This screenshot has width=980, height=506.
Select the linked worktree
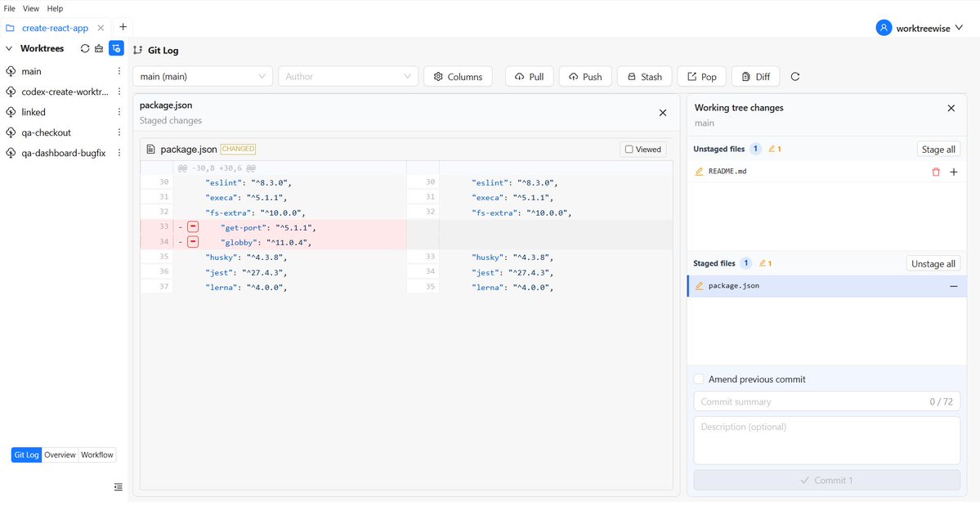click(x=34, y=112)
